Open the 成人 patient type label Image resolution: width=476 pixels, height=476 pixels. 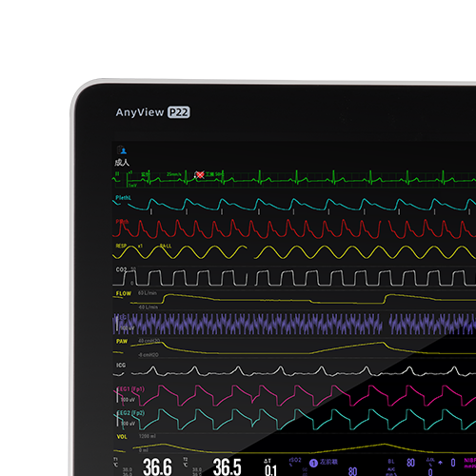(x=122, y=163)
